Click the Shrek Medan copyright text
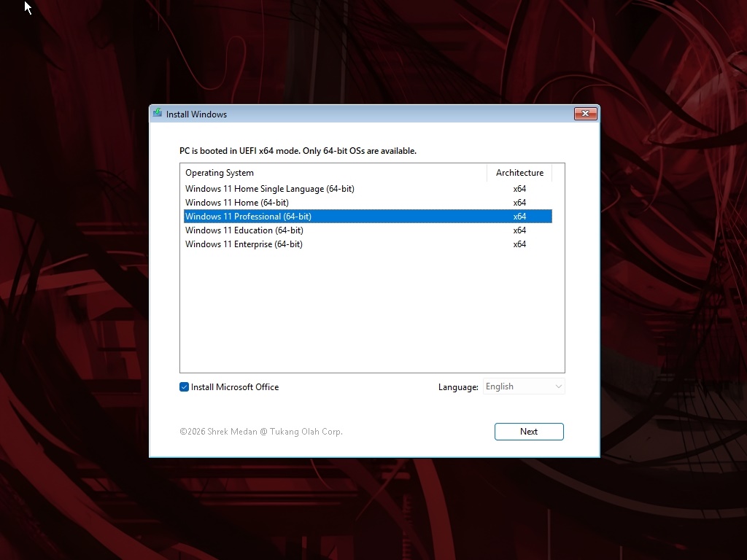 pyautogui.click(x=261, y=432)
